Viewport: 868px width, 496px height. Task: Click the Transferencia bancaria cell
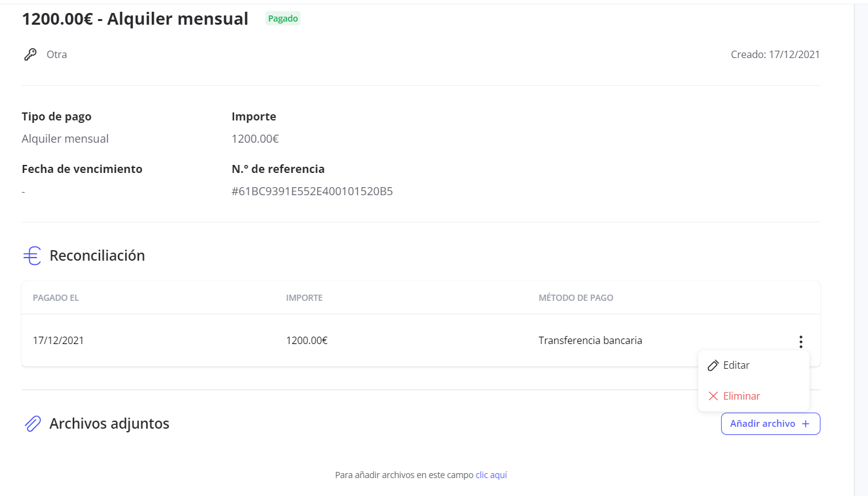point(590,340)
